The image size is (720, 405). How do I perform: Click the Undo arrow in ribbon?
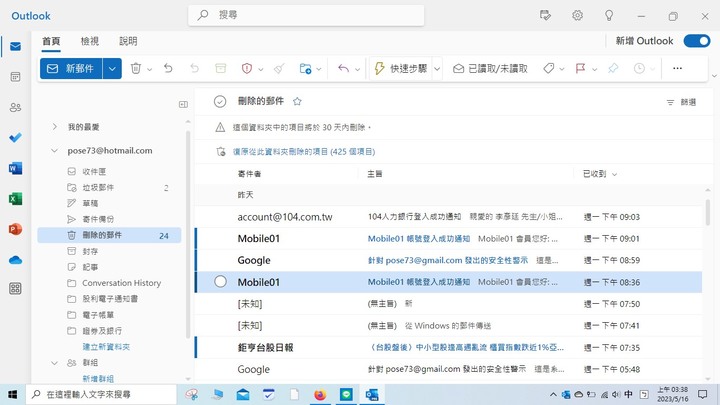click(x=168, y=68)
